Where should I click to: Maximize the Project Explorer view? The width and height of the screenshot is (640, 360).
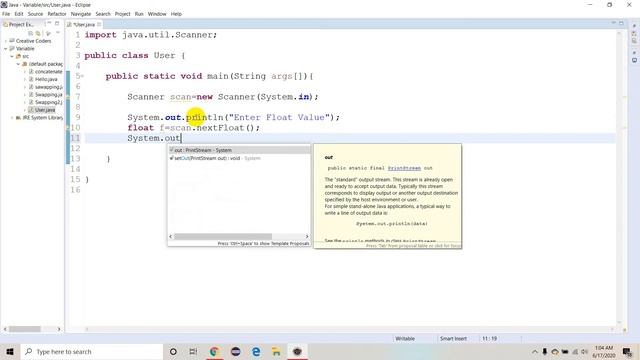[57, 24]
